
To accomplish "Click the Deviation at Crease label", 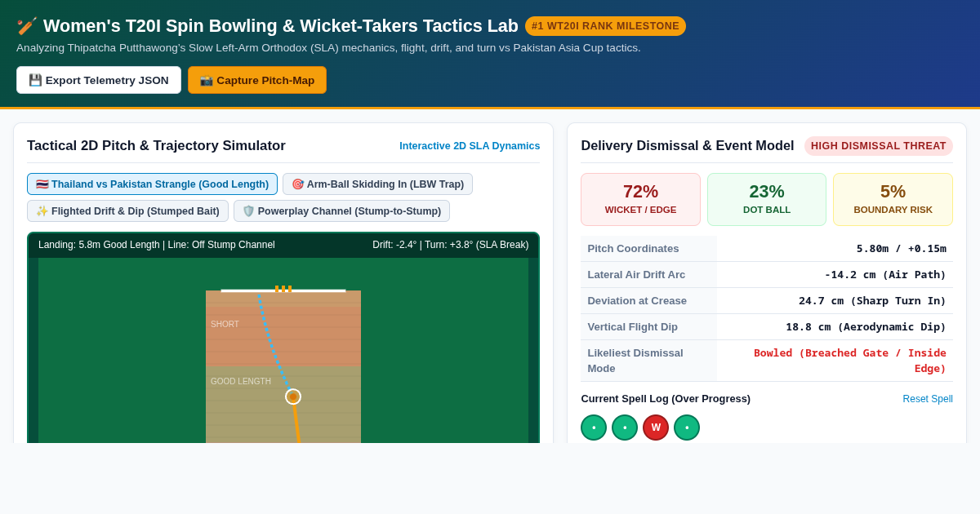I will (x=637, y=300).
